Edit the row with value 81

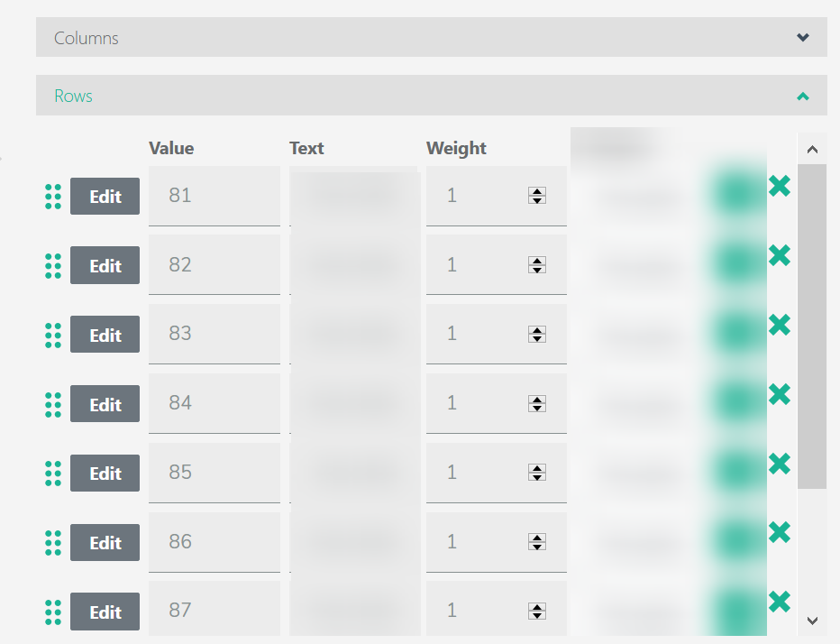(x=105, y=197)
